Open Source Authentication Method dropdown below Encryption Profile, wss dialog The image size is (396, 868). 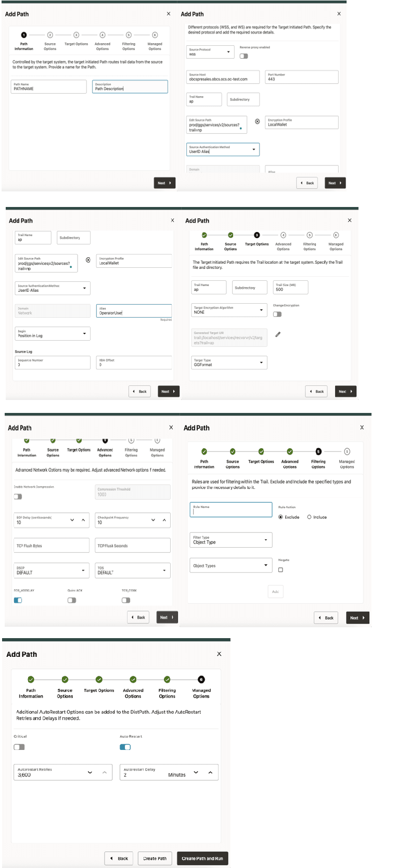(x=223, y=149)
